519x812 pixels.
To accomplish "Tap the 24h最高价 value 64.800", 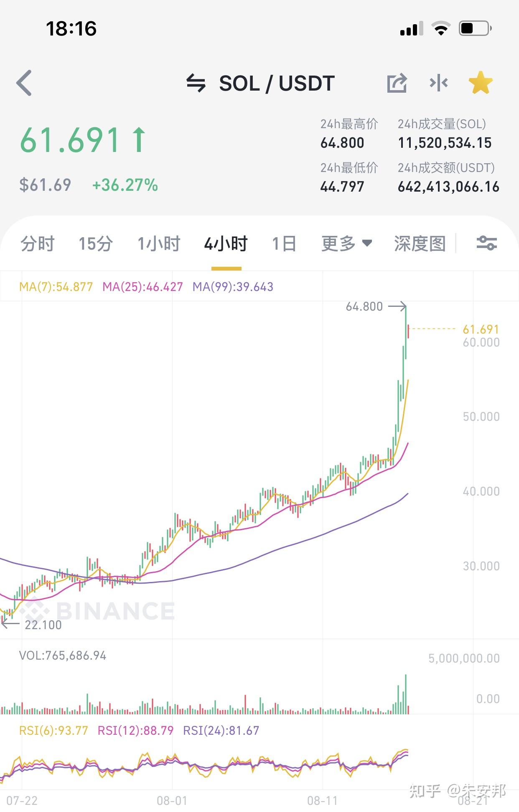I will [x=343, y=143].
